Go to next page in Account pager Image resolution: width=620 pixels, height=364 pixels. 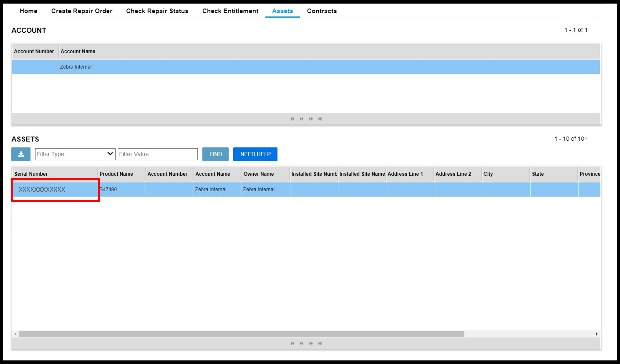tap(311, 119)
